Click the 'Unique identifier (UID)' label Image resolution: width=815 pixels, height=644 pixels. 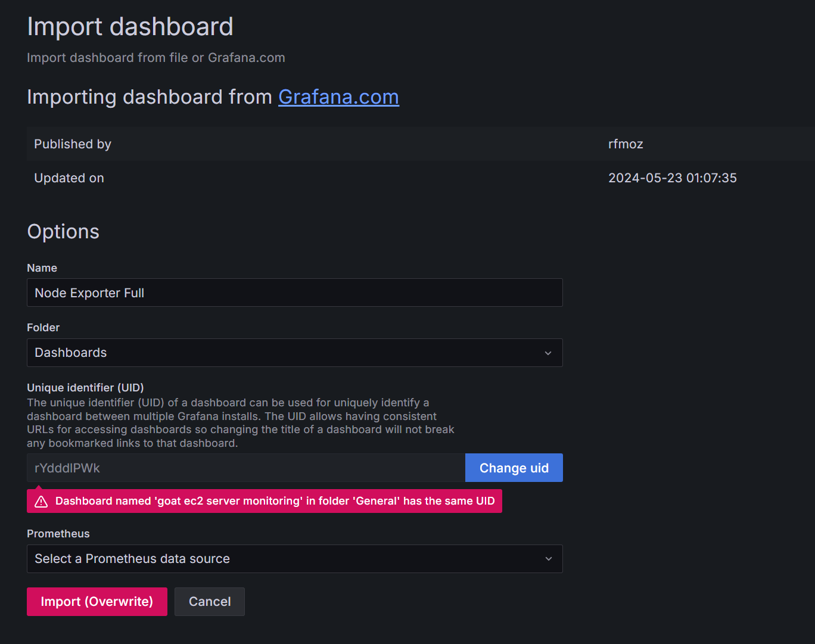(x=85, y=387)
